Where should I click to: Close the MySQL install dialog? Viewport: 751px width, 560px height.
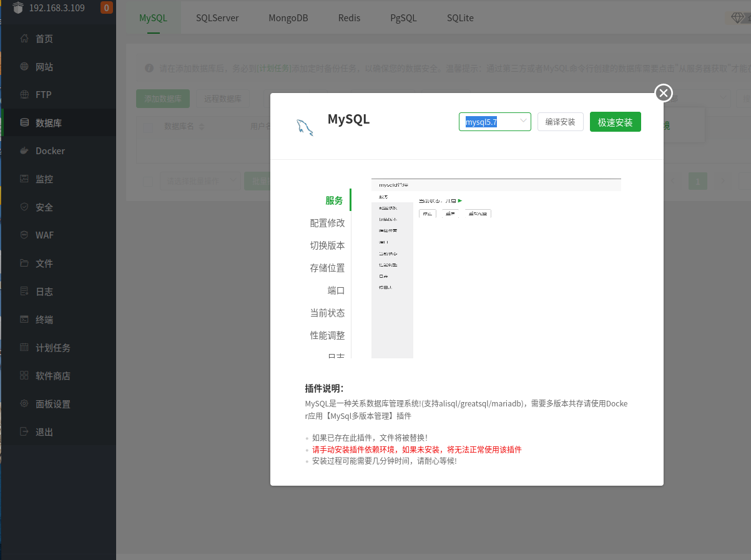click(664, 93)
